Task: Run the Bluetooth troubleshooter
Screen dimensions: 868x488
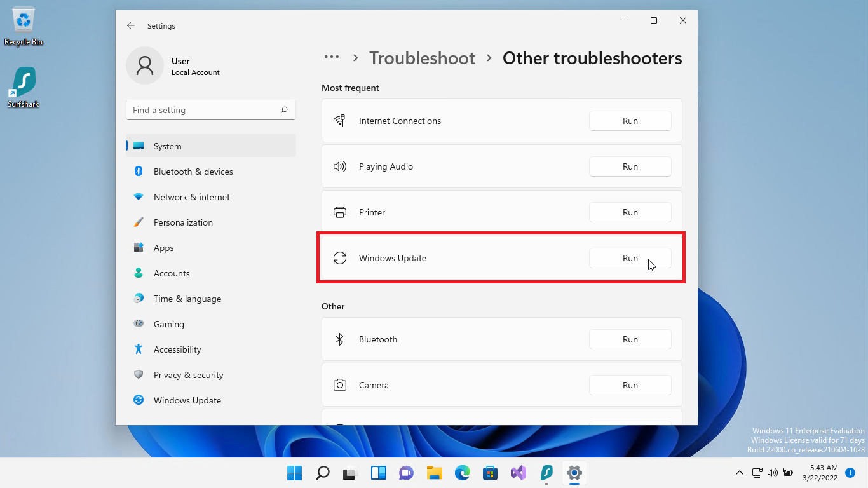Action: (x=630, y=339)
